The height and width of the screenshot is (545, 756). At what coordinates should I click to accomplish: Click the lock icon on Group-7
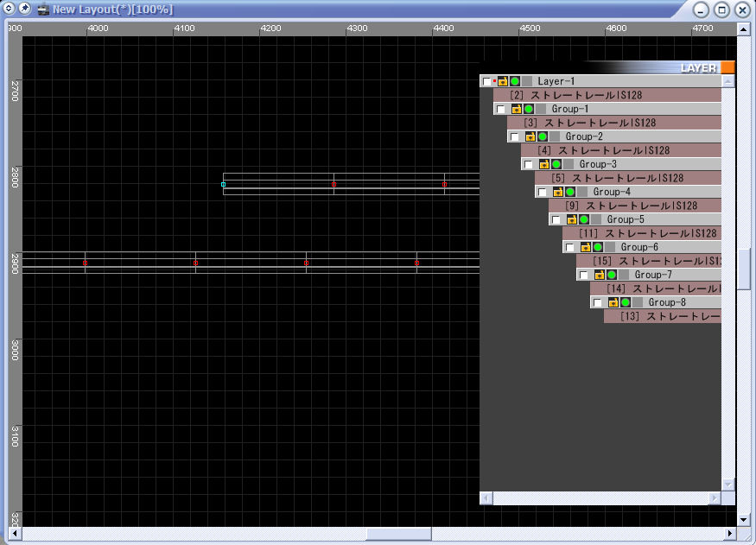pos(600,275)
